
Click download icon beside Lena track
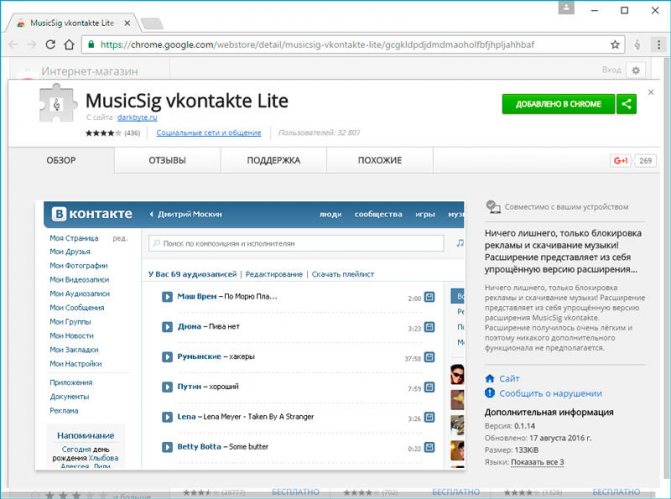(429, 417)
